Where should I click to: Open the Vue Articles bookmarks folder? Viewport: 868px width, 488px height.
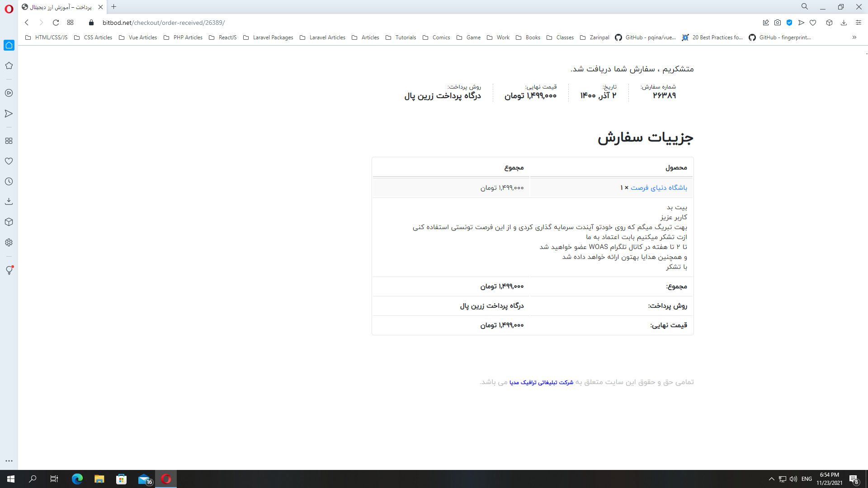point(138,38)
